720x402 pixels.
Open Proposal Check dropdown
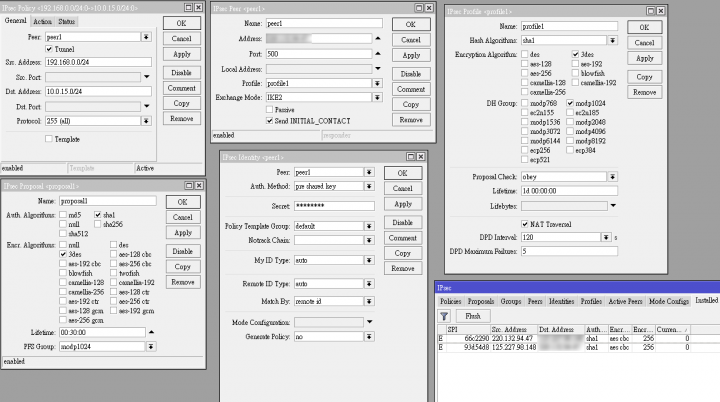tap(613, 177)
